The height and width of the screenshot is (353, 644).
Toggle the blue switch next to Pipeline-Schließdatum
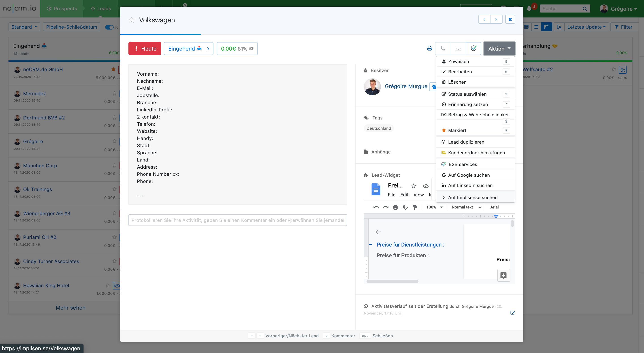point(109,27)
